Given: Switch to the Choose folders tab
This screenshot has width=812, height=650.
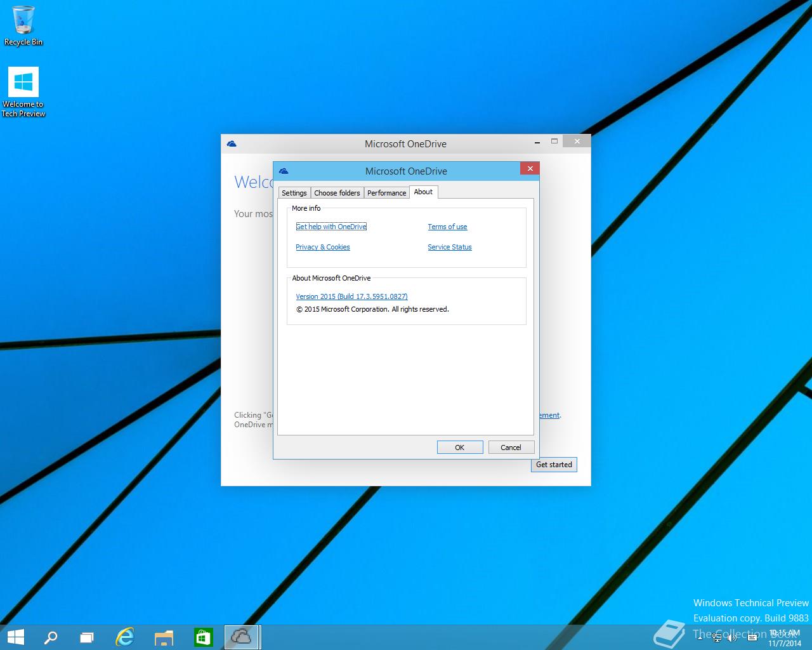Looking at the screenshot, I should pos(337,193).
